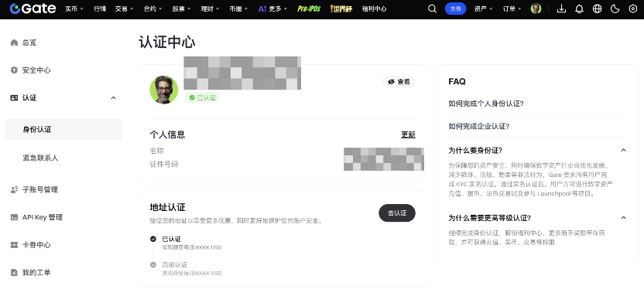The width and height of the screenshot is (644, 289).
Task: Open the AI 更多 dropdown
Action: (x=272, y=8)
